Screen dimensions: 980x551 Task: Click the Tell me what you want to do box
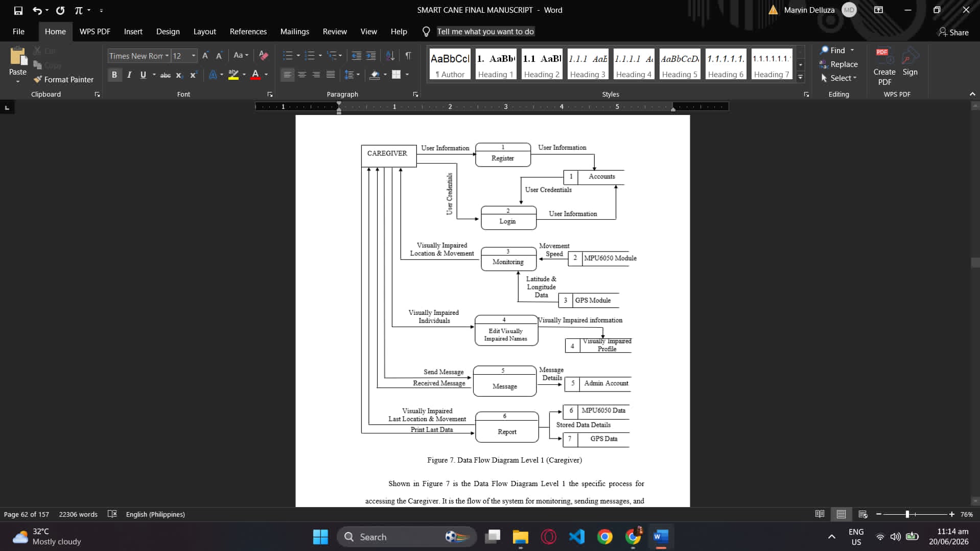point(485,32)
